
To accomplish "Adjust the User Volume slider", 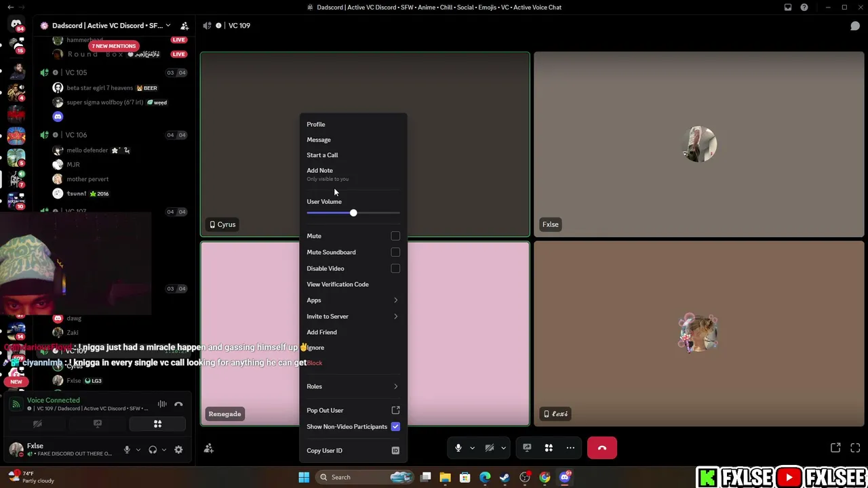I will [x=353, y=213].
